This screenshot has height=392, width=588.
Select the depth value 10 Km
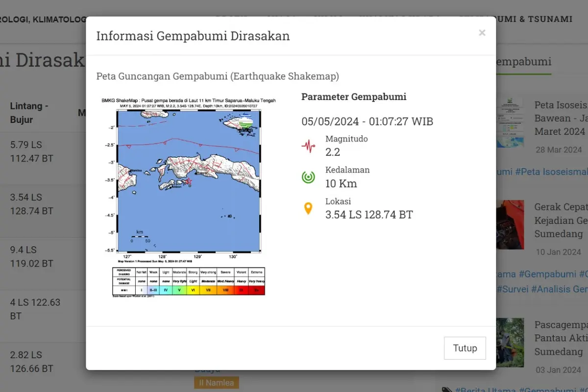[341, 184]
